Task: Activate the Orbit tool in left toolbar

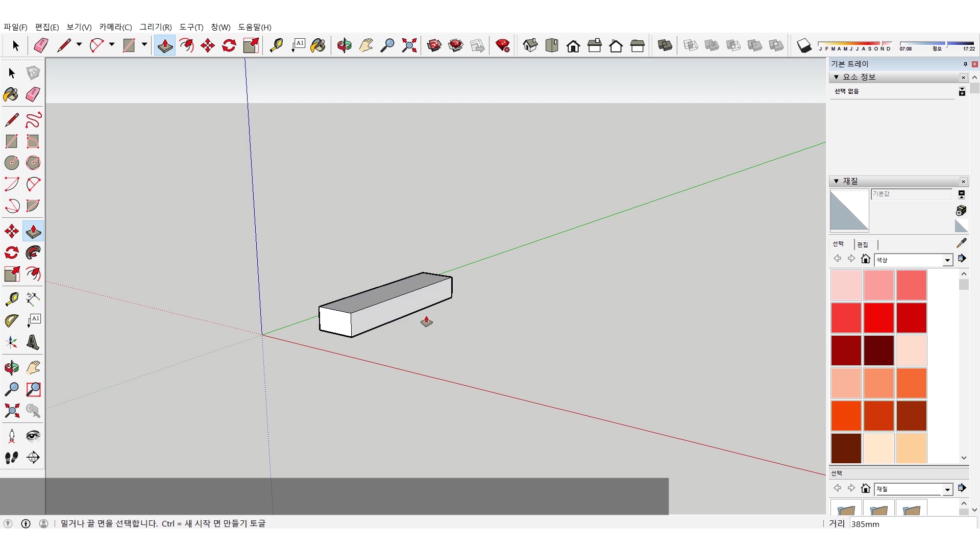Action: click(x=12, y=368)
